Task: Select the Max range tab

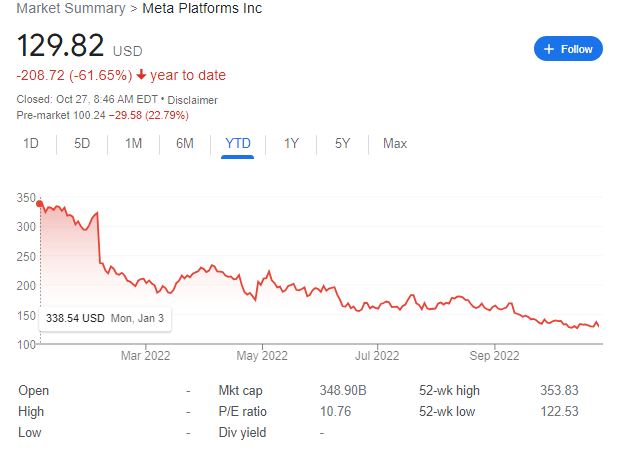Action: [395, 143]
